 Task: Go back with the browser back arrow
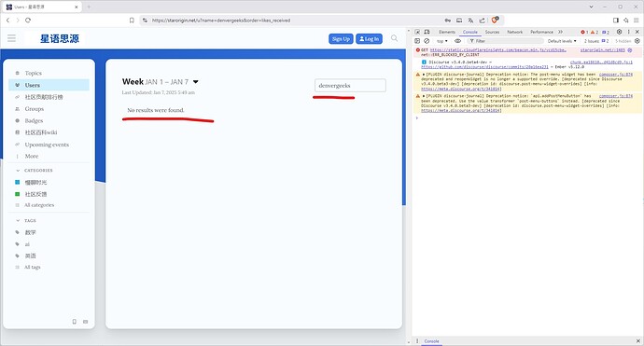click(7, 21)
